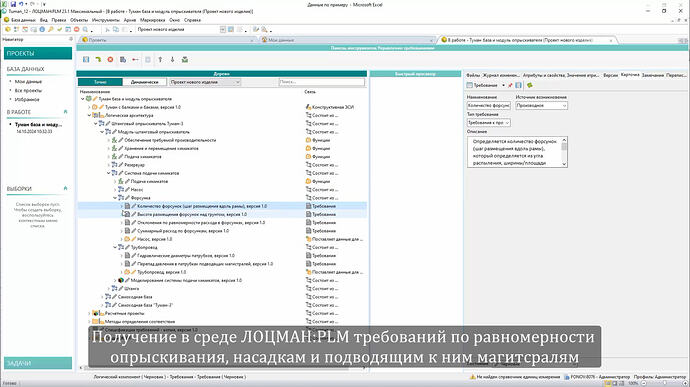Click the move down arrow in requirements toolbar
690x387 pixels.
click(172, 59)
